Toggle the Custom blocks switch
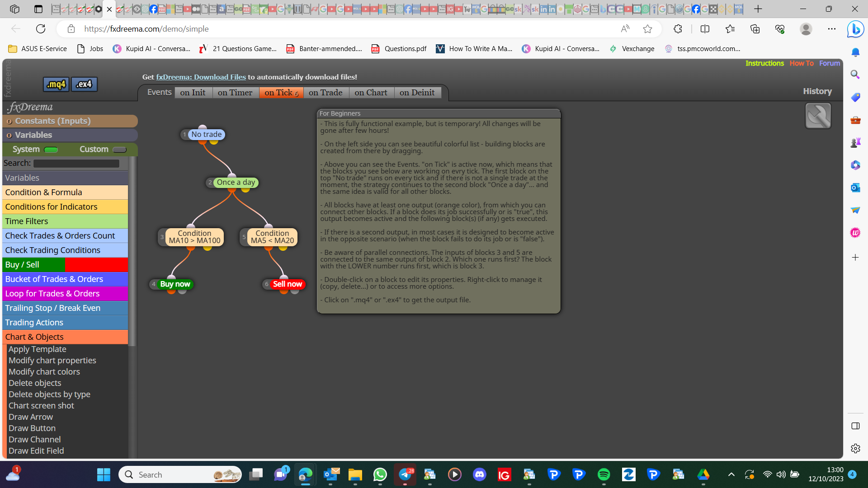The width and height of the screenshot is (868, 488). coord(119,150)
